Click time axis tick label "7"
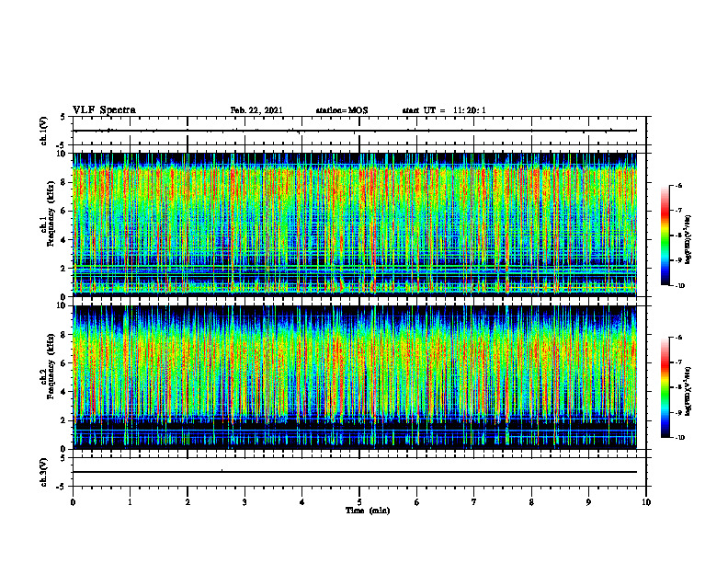The width and height of the screenshot is (728, 563). coord(474,502)
